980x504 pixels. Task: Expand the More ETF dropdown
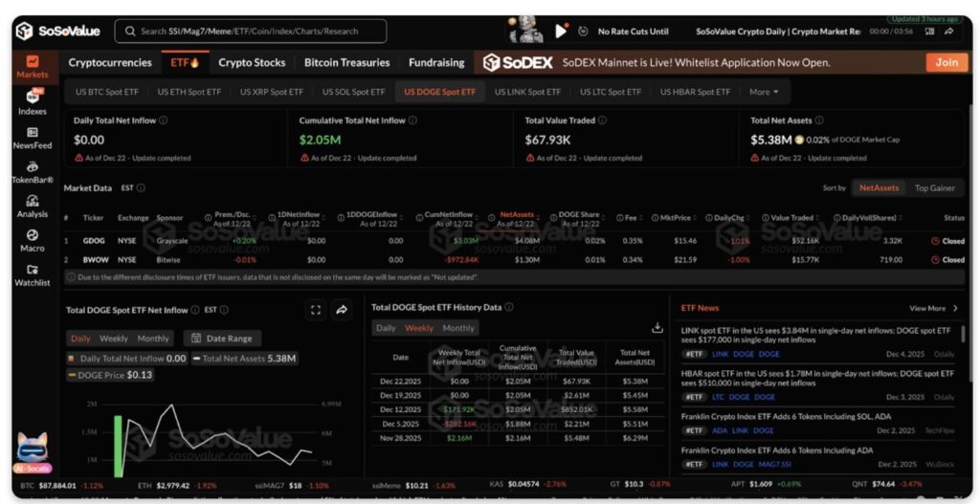pyautogui.click(x=763, y=92)
